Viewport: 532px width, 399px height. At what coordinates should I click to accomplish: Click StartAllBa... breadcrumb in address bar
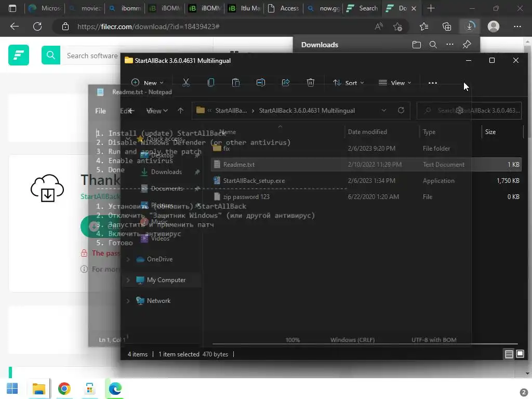click(231, 111)
